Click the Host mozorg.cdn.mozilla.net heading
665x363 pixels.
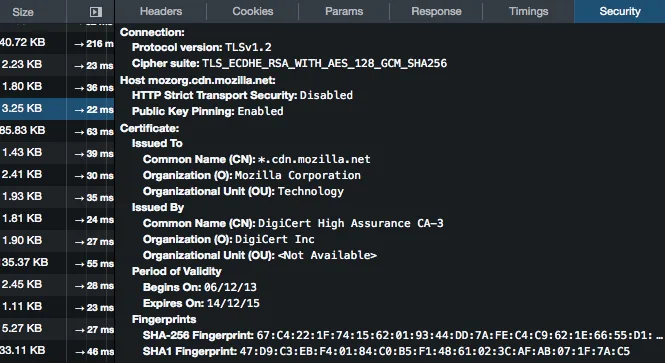(198, 80)
